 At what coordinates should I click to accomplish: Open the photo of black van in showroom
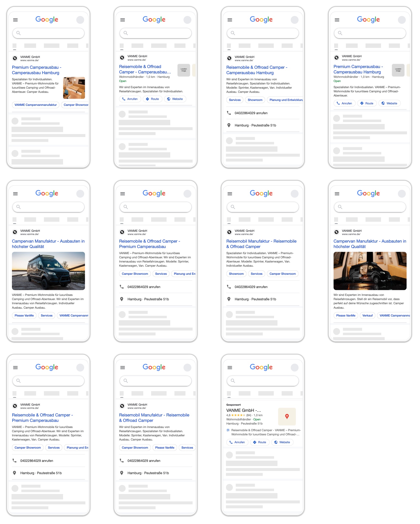[x=370, y=271]
